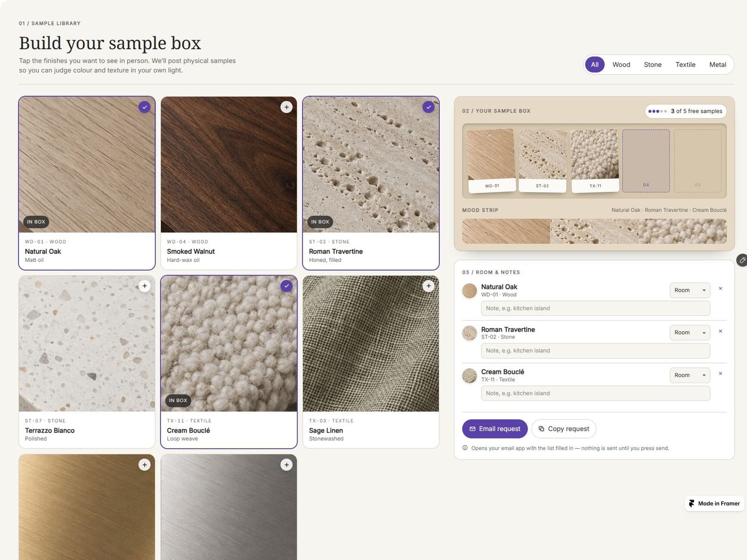The height and width of the screenshot is (560, 747).
Task: Select the ST-02 swatch in the sample box
Action: click(543, 161)
